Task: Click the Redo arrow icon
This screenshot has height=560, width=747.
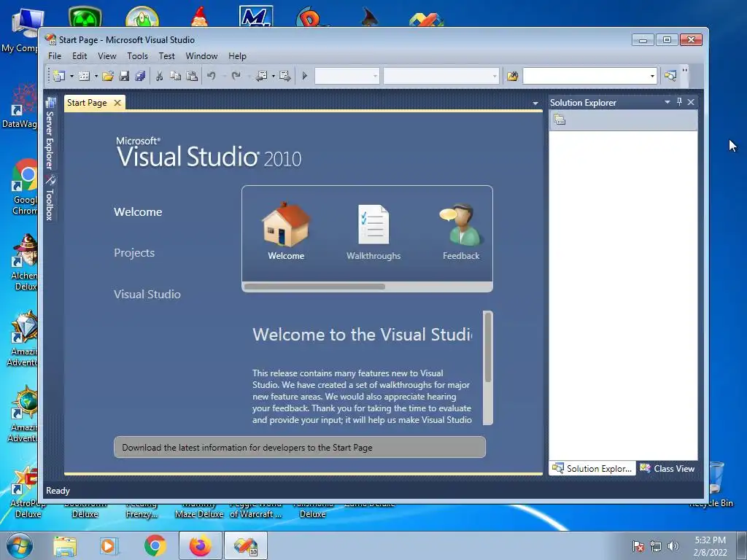Action: (x=236, y=76)
